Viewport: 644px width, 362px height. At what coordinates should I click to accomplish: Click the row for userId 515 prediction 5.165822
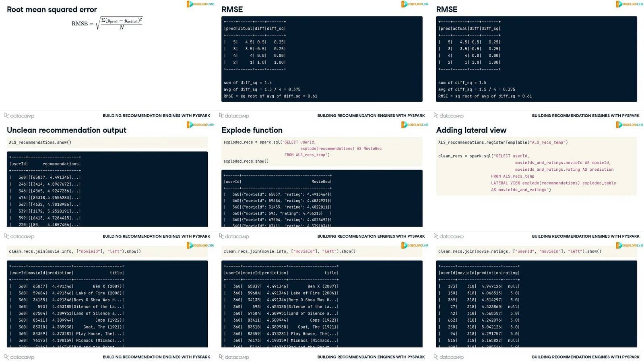click(x=479, y=341)
